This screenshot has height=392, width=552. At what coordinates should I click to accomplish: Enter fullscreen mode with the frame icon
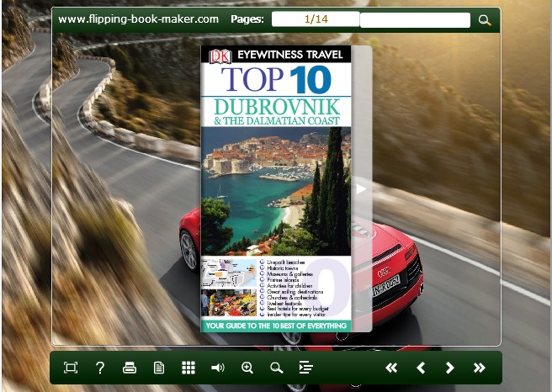tap(71, 368)
